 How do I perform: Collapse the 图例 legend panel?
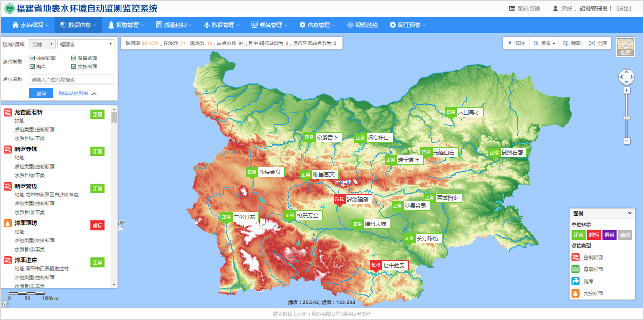point(630,213)
